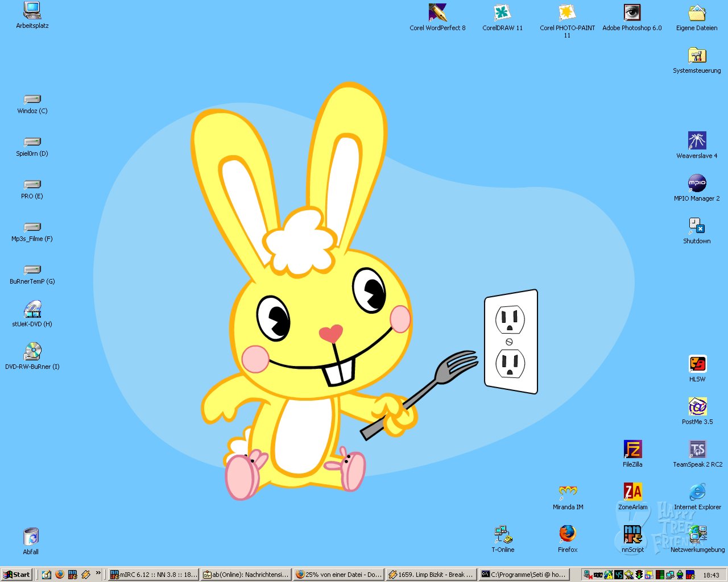Click the Start button

pyautogui.click(x=17, y=575)
